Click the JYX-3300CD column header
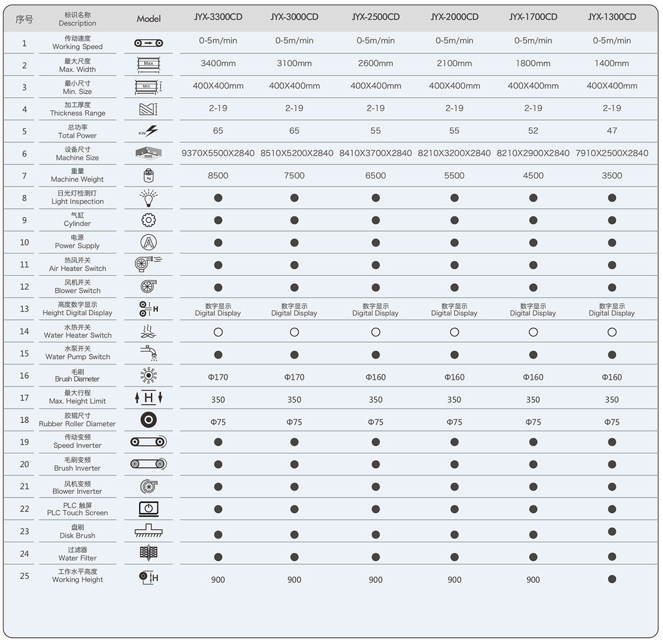Viewport: 663px width, 644px height. click(218, 17)
